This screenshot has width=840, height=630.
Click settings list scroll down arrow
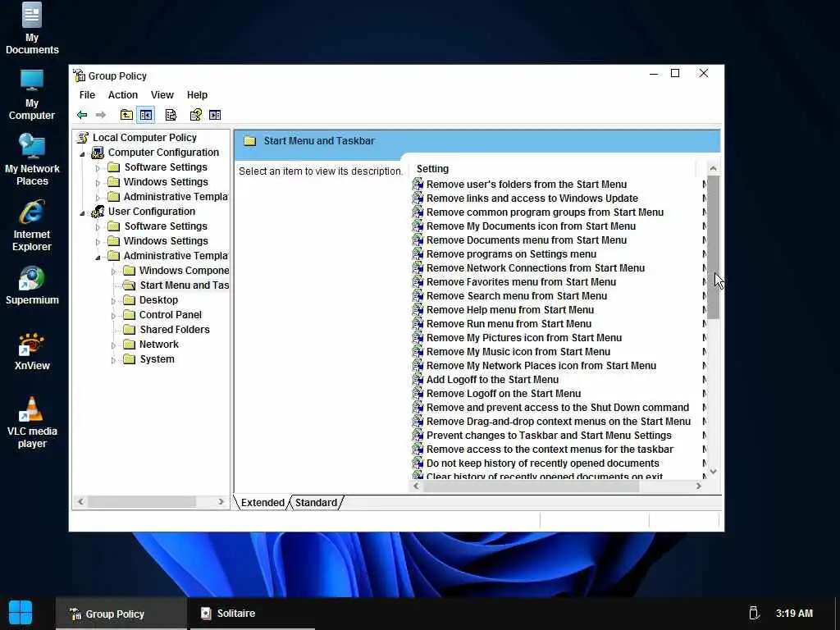pos(713,472)
